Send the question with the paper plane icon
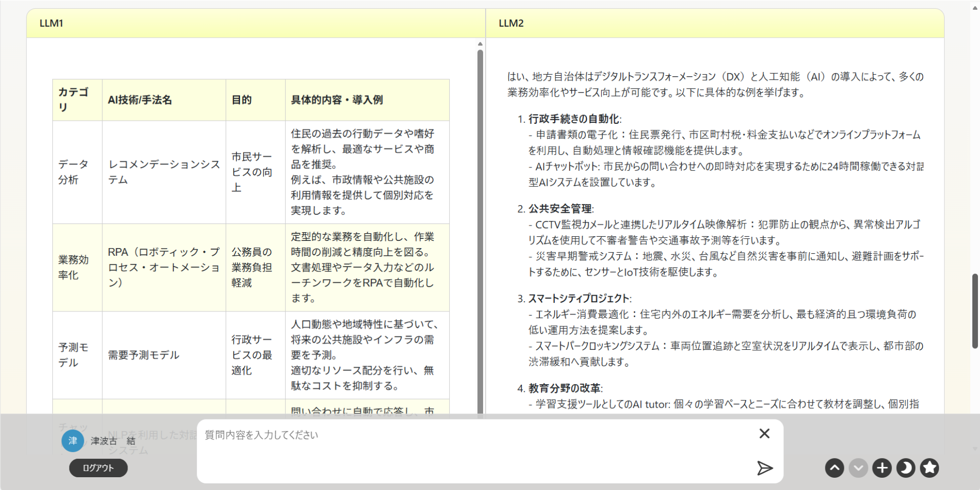The height and width of the screenshot is (490, 980). (765, 468)
